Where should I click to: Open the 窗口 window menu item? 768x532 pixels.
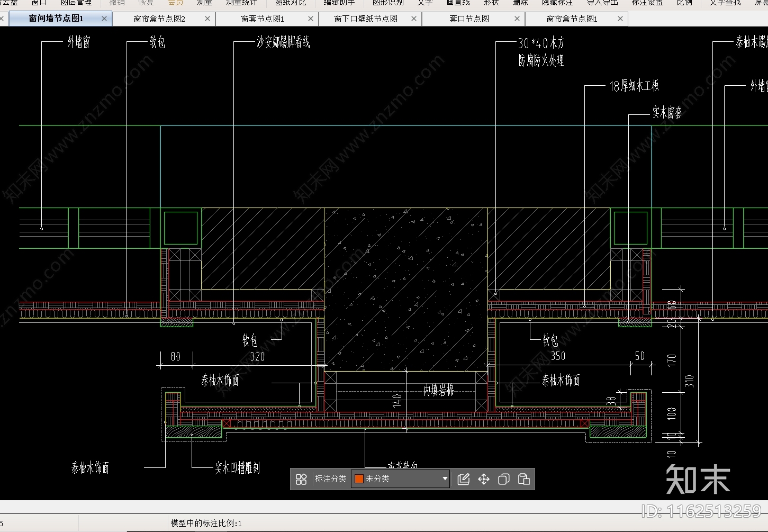39,3
